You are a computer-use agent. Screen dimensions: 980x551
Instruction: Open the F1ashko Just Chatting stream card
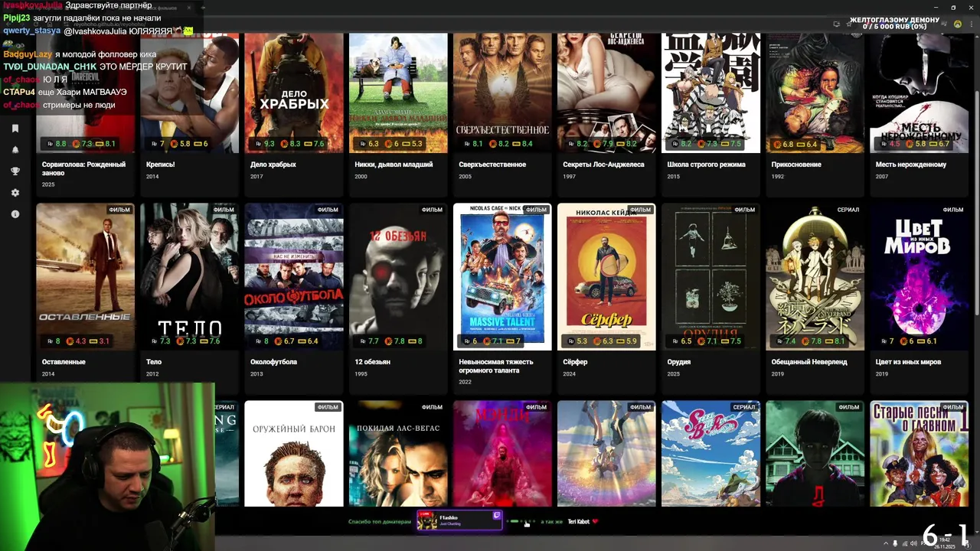(459, 520)
